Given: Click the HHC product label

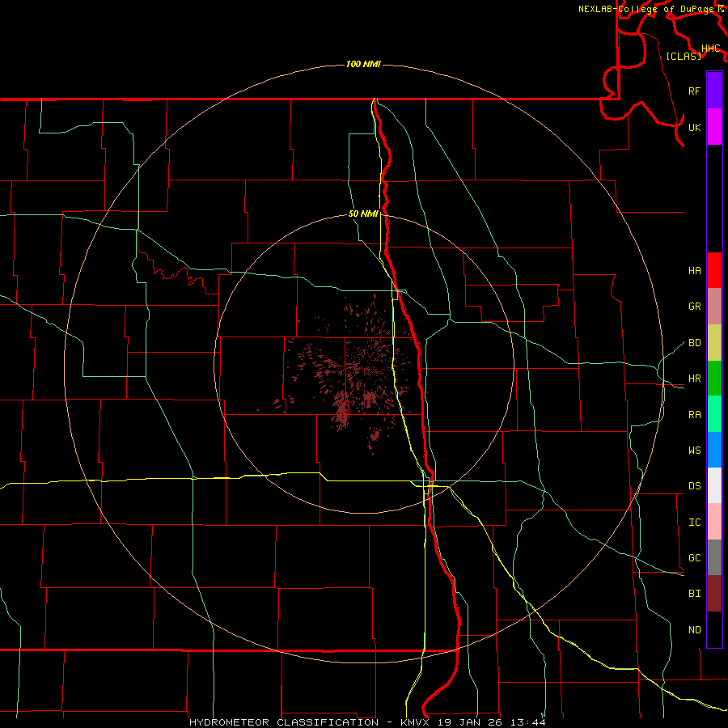Looking at the screenshot, I should pos(711,49).
